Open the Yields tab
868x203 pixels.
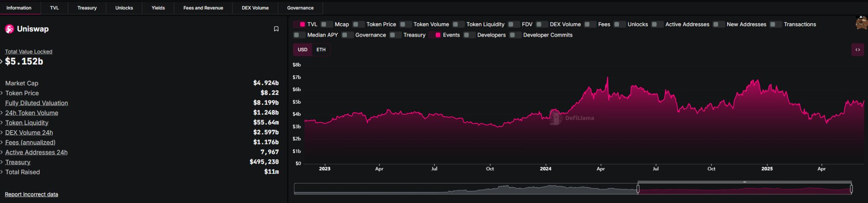[158, 8]
